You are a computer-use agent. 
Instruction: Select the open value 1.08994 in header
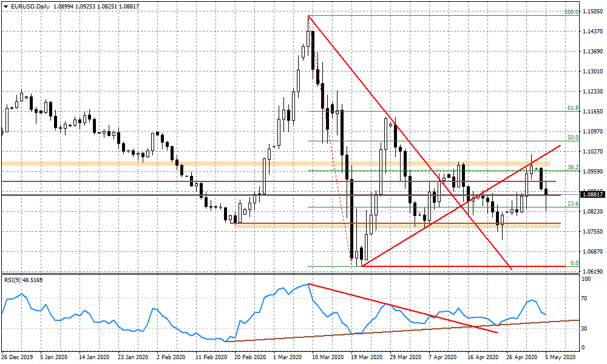(x=64, y=7)
